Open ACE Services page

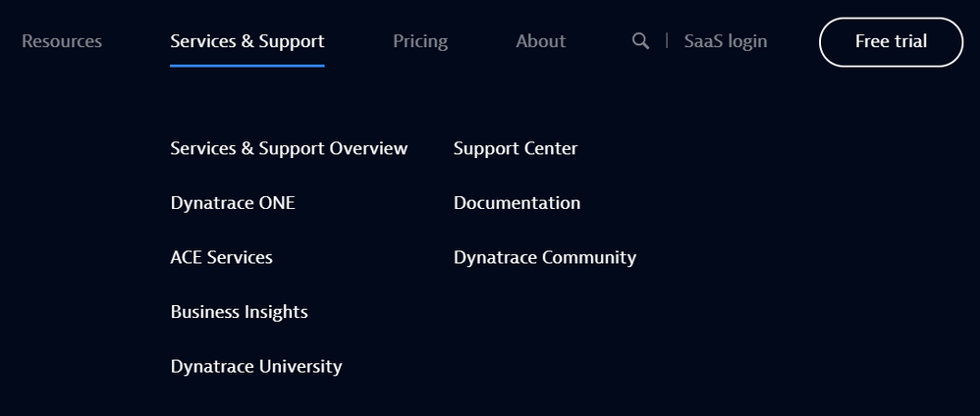[x=221, y=257]
